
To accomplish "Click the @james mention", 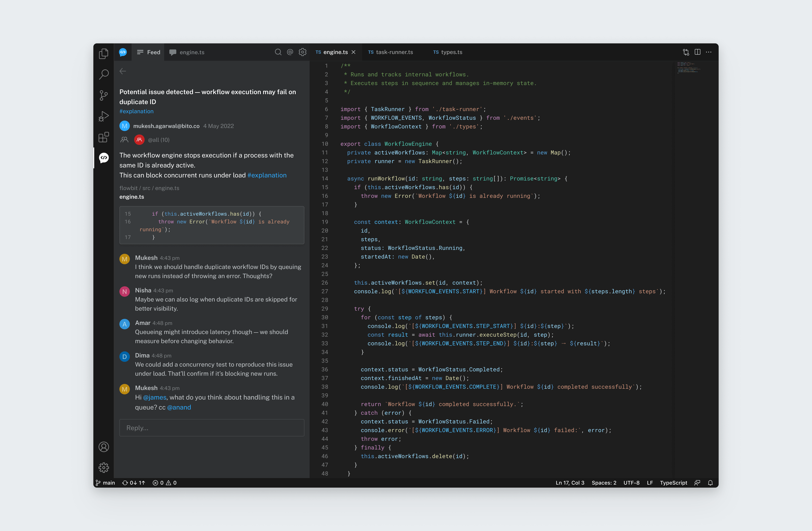I will coord(155,397).
